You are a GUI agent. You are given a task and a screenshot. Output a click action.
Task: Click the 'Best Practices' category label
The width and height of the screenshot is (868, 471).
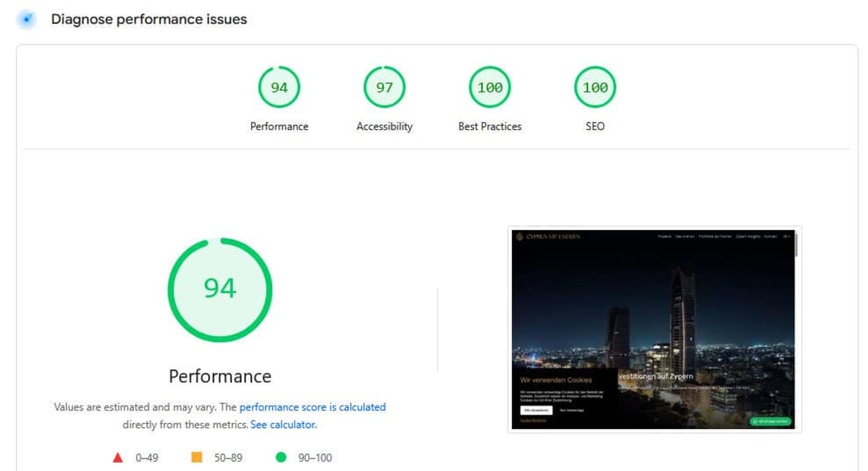[490, 126]
